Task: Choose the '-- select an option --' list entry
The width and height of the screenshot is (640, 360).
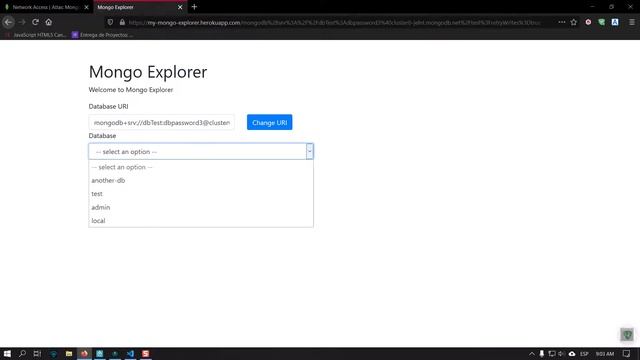Action: [201, 167]
